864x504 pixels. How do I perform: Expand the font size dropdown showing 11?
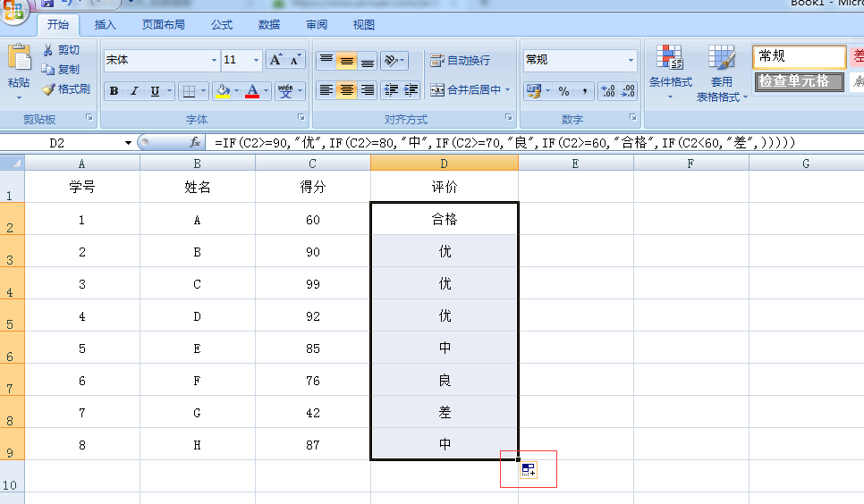(256, 60)
